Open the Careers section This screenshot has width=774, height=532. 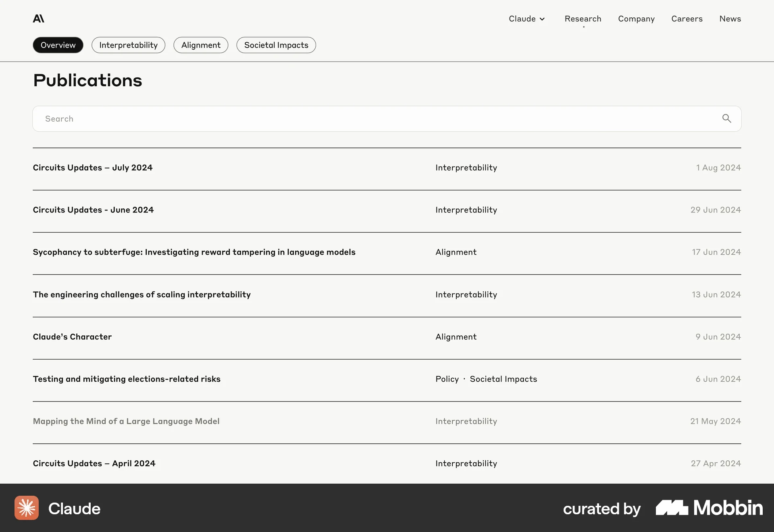(687, 19)
